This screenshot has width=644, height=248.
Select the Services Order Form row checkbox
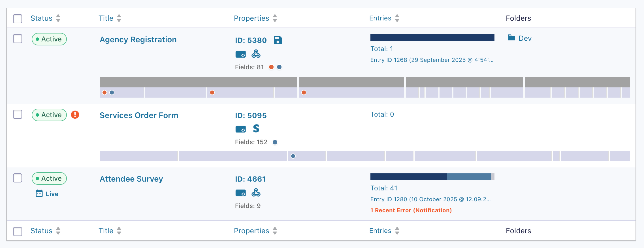(18, 114)
